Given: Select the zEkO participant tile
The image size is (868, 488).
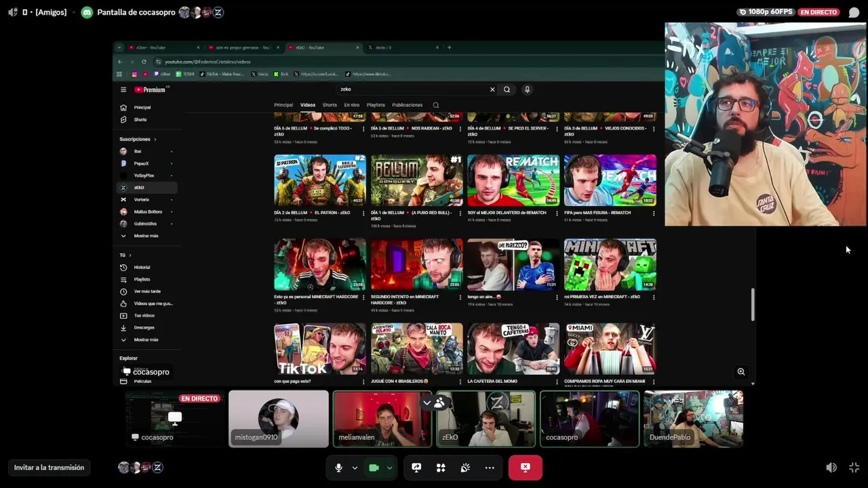Looking at the screenshot, I should click(486, 419).
